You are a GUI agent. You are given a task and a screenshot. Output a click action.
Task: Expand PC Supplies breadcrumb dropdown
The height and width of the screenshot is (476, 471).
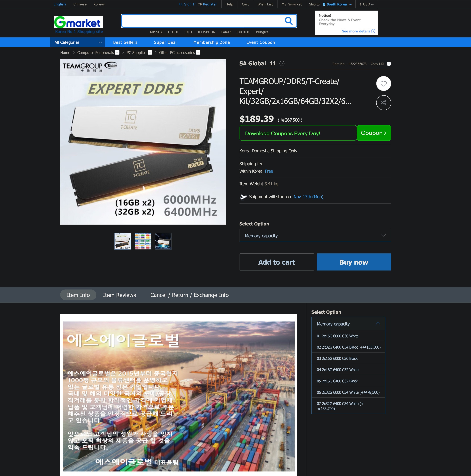point(150,53)
